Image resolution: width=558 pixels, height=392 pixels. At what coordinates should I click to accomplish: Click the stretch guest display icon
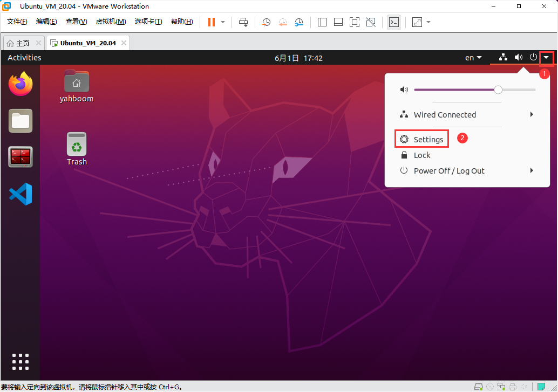417,22
